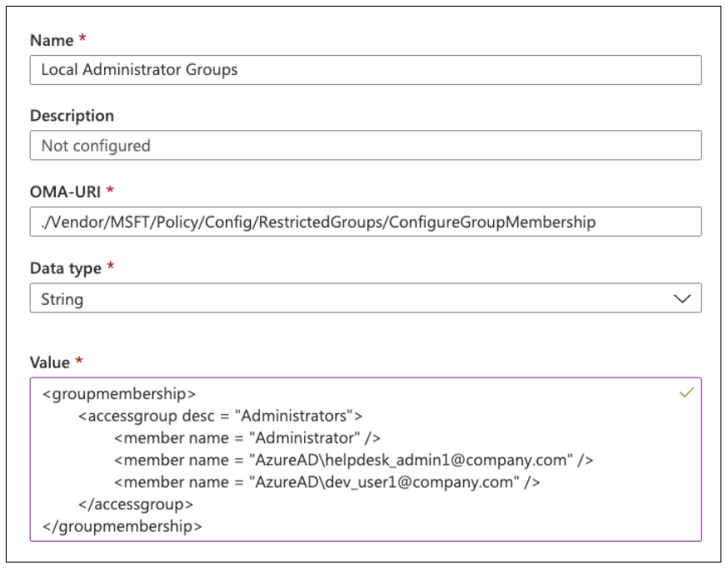Click the closing </groupmembership> line
This screenshot has width=728, height=570.
pyautogui.click(x=122, y=527)
